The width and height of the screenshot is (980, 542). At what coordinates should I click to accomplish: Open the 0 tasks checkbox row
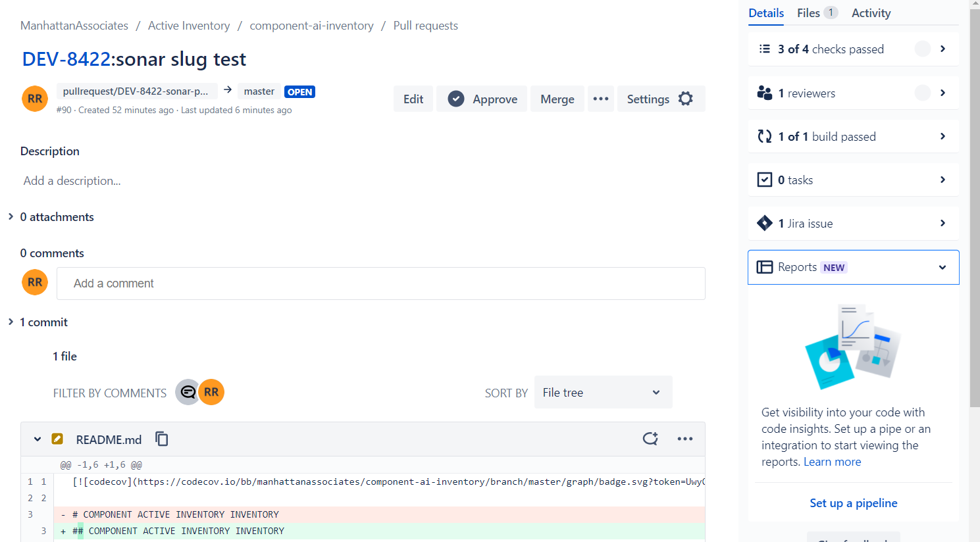click(853, 180)
